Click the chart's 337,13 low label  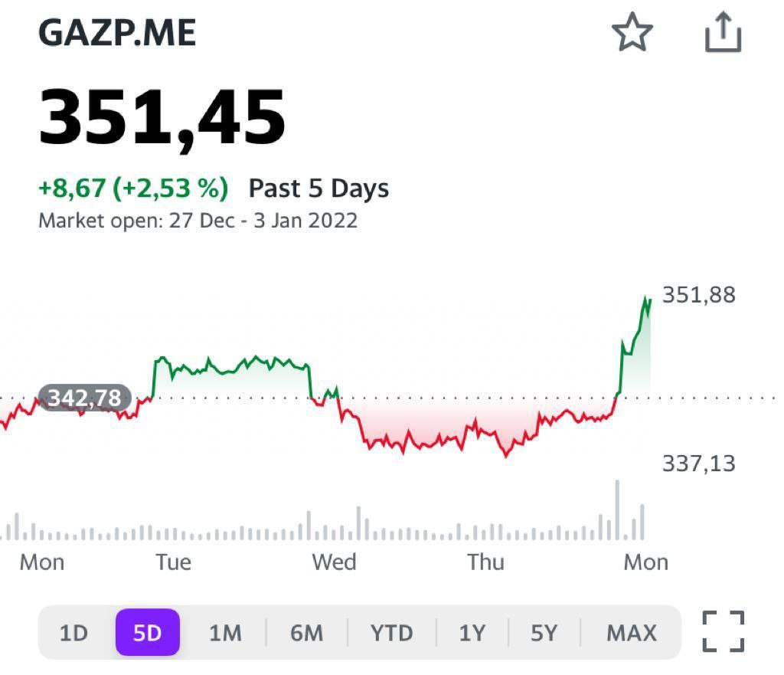698,463
